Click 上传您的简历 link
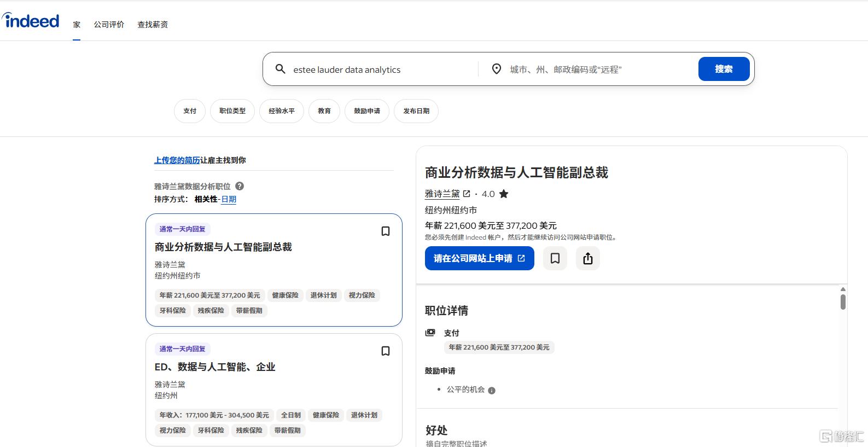Image resolution: width=868 pixels, height=447 pixels. coord(177,160)
